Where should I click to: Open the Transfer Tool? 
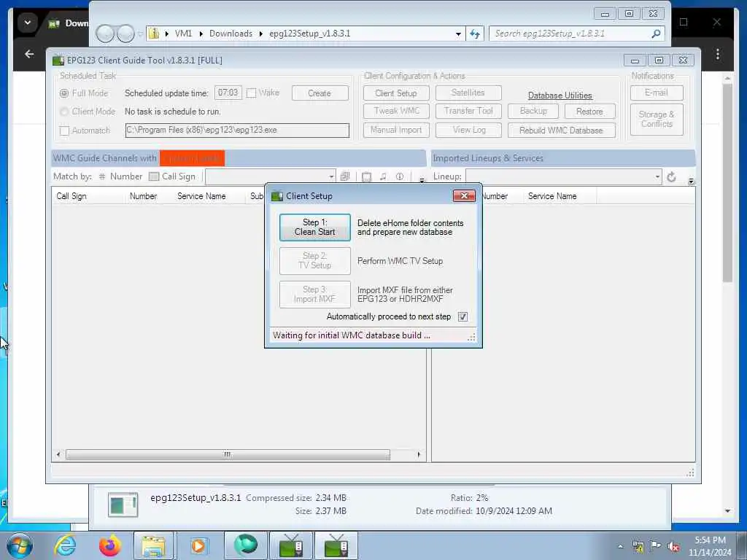(468, 111)
